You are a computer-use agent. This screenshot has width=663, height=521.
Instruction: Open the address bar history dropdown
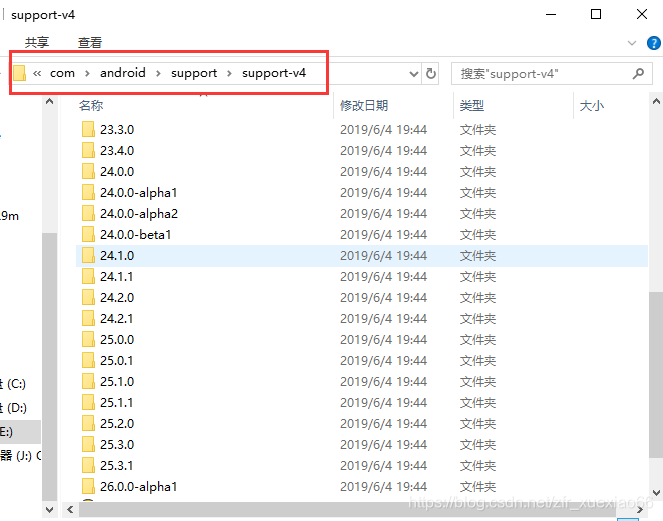point(414,74)
